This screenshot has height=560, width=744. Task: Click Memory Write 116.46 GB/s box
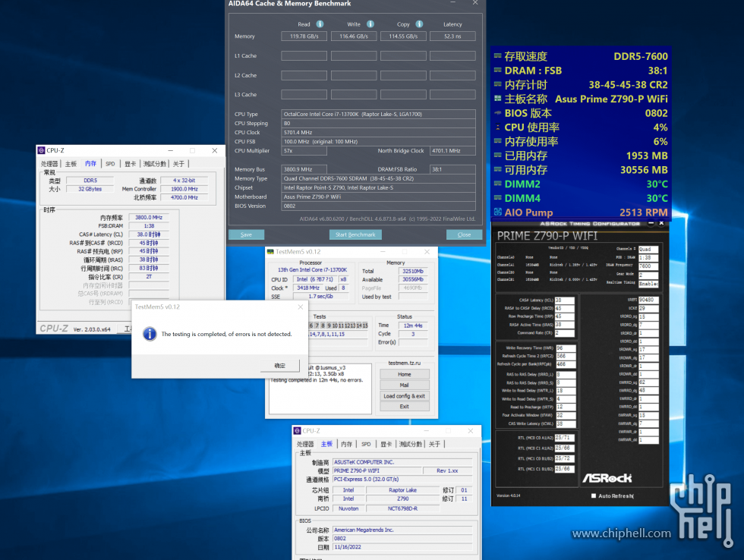[x=354, y=36]
